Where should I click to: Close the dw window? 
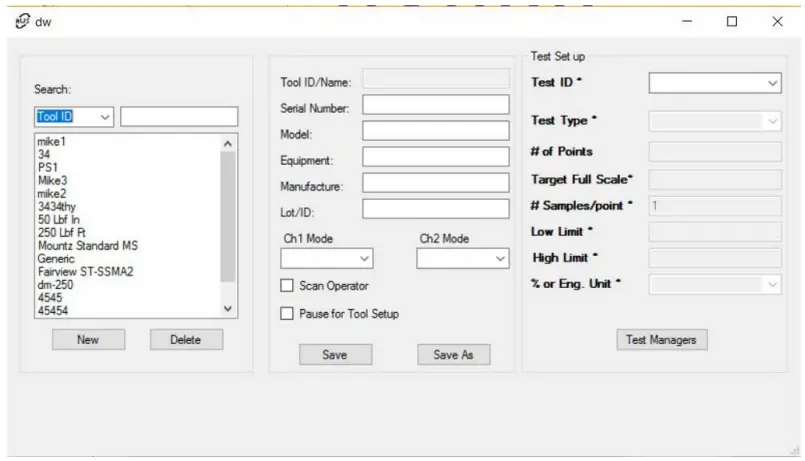777,21
